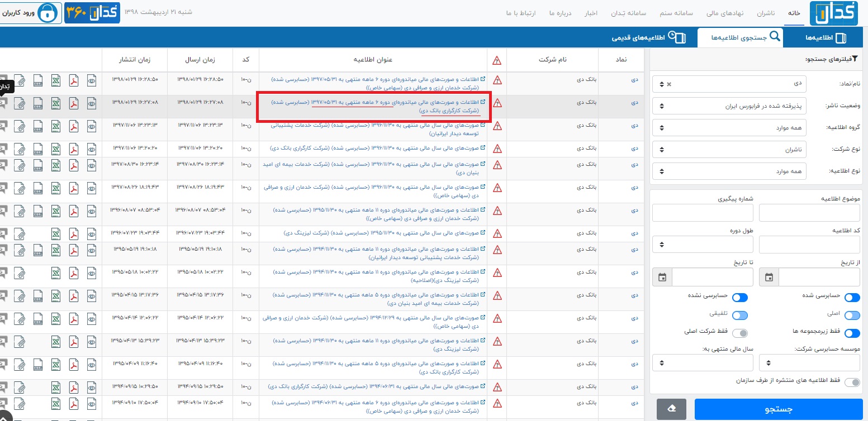Open PDF of notice published ۱۶:۲۳:۱۴

coord(73,165)
